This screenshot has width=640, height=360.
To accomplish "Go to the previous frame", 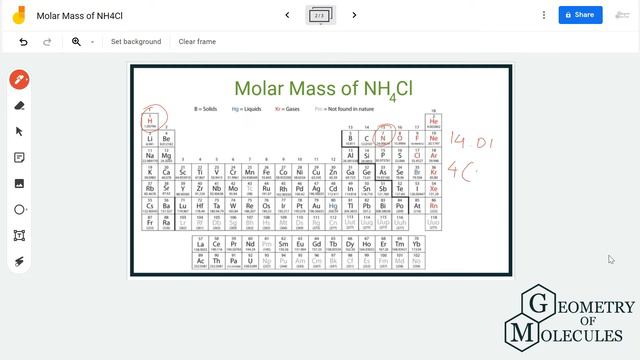I will [x=287, y=15].
